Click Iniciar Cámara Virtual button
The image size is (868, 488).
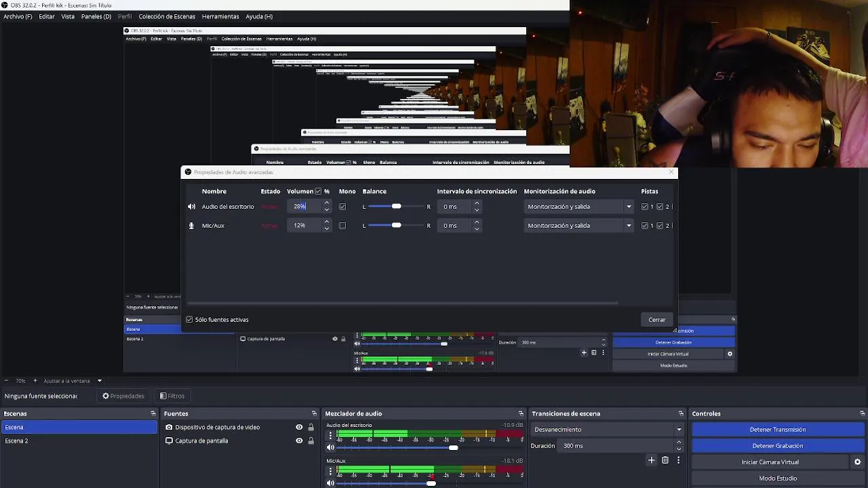(x=770, y=462)
